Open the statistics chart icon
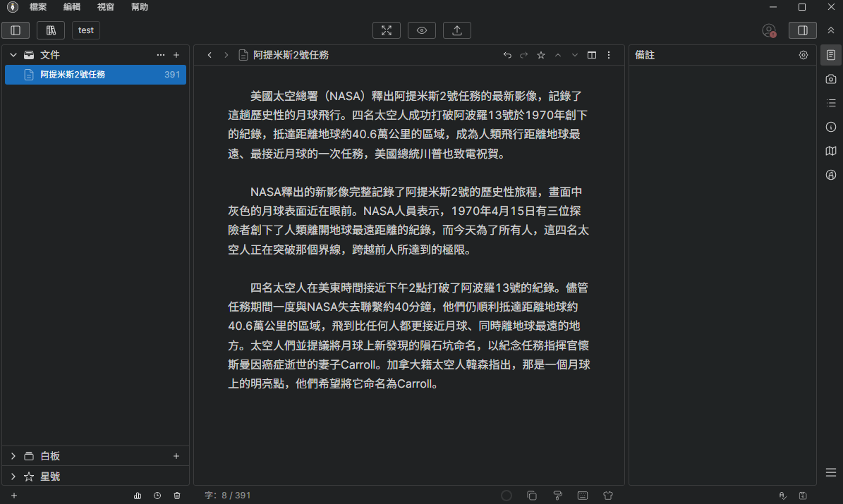Screen dimensions: 843x504 [138, 496]
